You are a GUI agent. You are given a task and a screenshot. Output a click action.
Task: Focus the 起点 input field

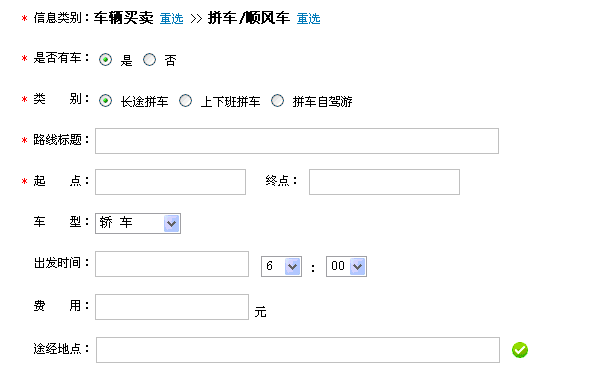170,182
